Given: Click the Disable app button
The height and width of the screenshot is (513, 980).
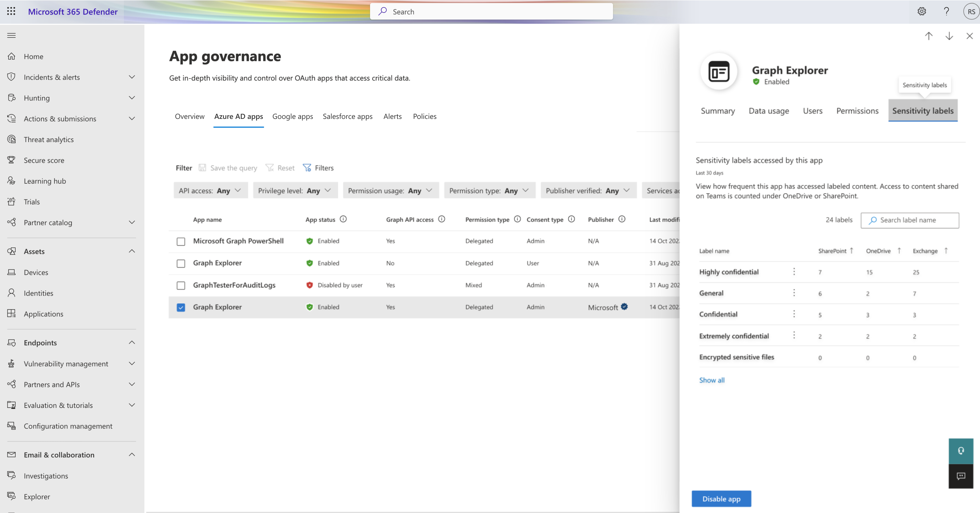Looking at the screenshot, I should pyautogui.click(x=721, y=498).
